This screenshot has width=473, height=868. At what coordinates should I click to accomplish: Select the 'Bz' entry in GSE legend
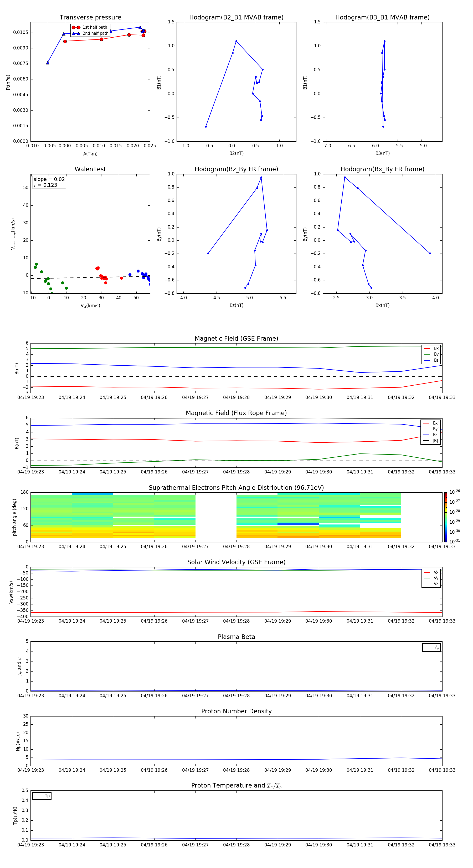click(431, 360)
